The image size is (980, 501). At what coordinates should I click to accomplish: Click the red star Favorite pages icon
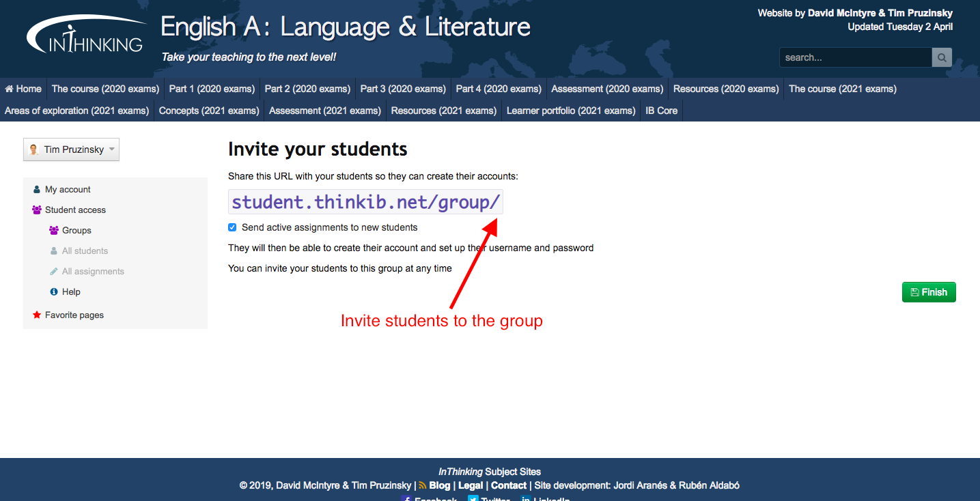(37, 315)
